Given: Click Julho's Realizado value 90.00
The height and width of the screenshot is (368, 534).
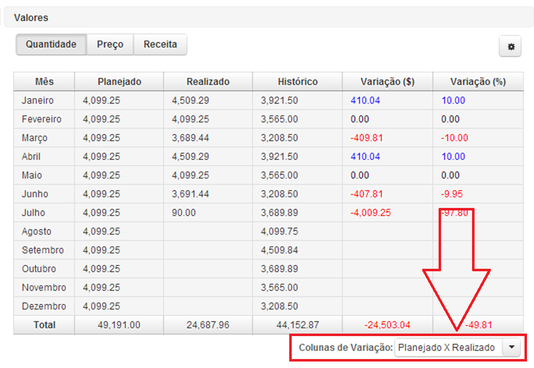Looking at the screenshot, I should 184,213.
